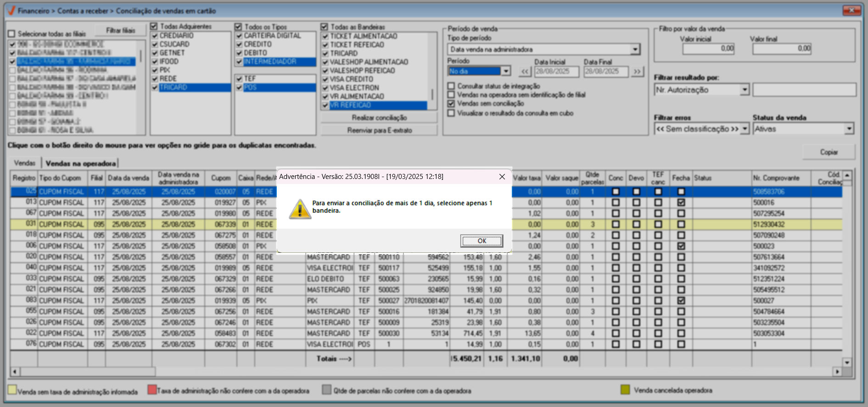Click the 'Valor inicial' input field
This screenshot has width=868, height=407.
click(708, 49)
